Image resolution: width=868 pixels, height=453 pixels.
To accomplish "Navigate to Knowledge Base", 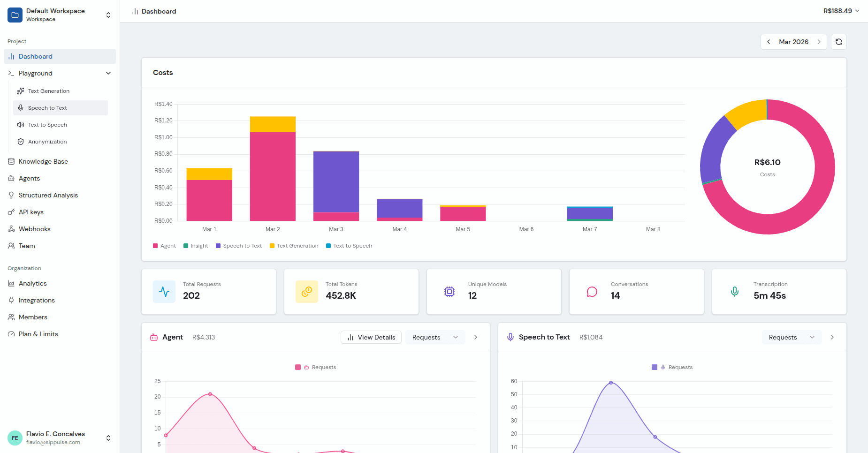I will click(60, 161).
